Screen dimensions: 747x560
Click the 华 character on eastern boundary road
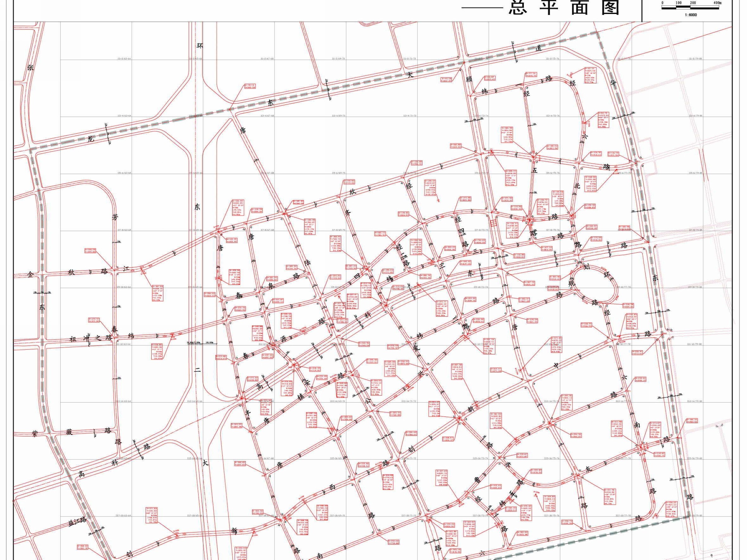point(613,82)
